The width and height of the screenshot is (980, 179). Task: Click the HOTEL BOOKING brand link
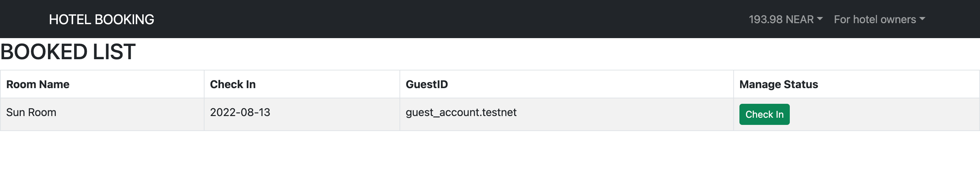coord(102,19)
